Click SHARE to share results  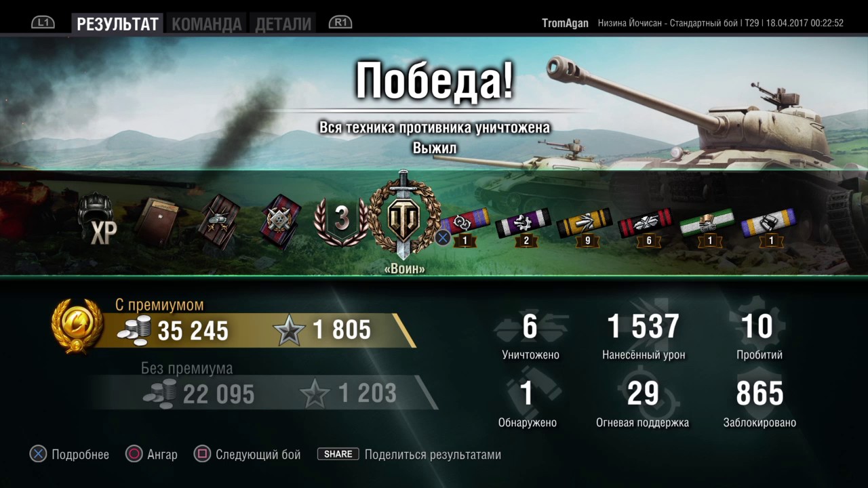pyautogui.click(x=338, y=454)
